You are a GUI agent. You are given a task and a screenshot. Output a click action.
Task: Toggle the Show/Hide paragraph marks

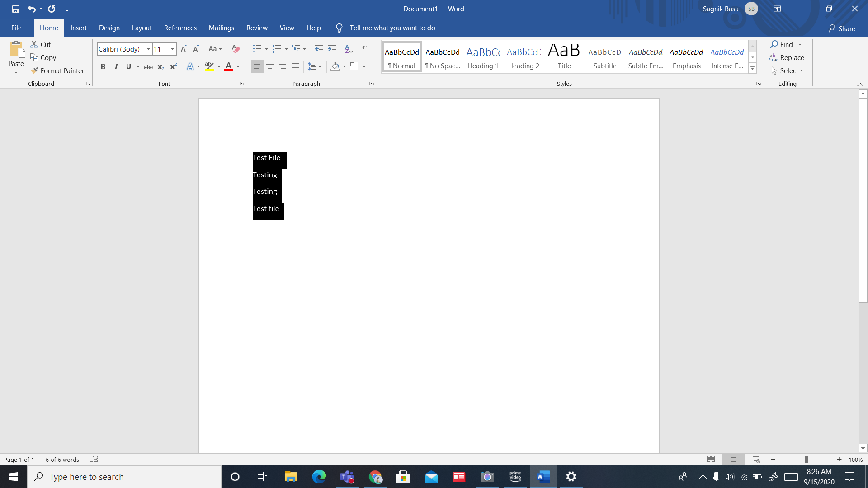coord(365,49)
